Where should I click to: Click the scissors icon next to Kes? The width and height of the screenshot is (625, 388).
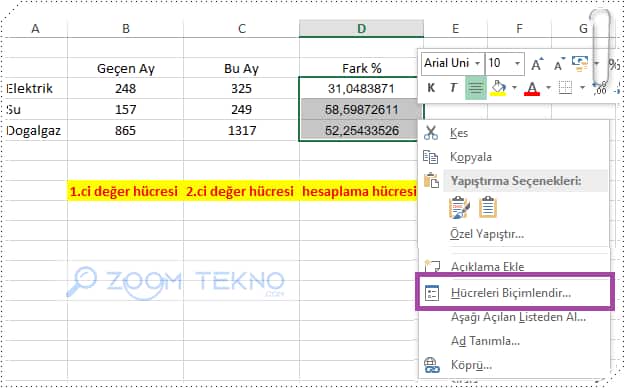[431, 133]
